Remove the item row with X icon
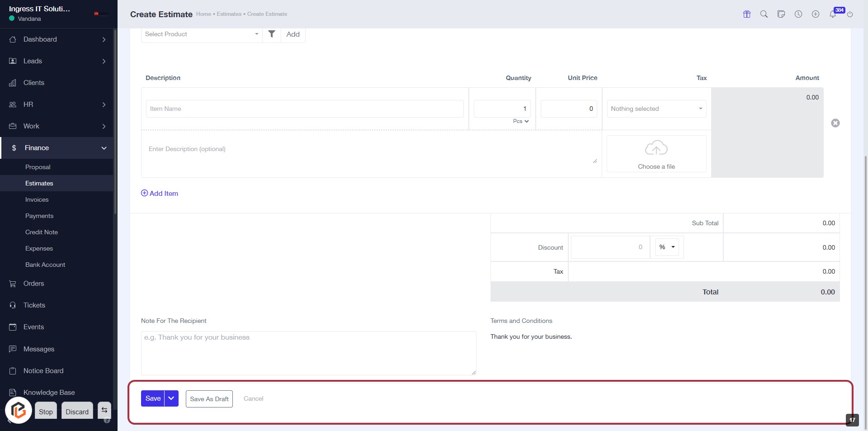 (x=835, y=123)
